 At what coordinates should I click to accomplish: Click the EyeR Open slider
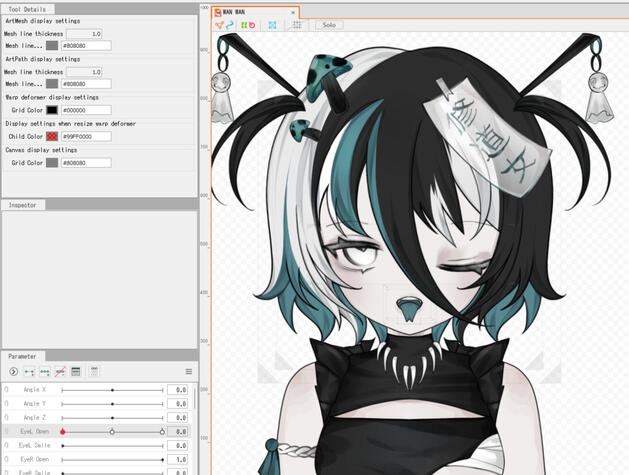[x=112, y=460]
